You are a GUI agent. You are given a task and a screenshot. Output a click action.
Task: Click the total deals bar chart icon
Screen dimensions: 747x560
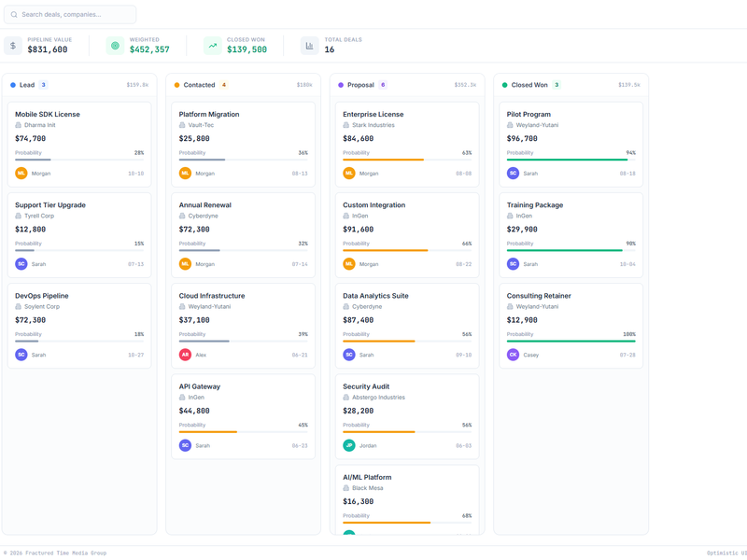pos(309,44)
